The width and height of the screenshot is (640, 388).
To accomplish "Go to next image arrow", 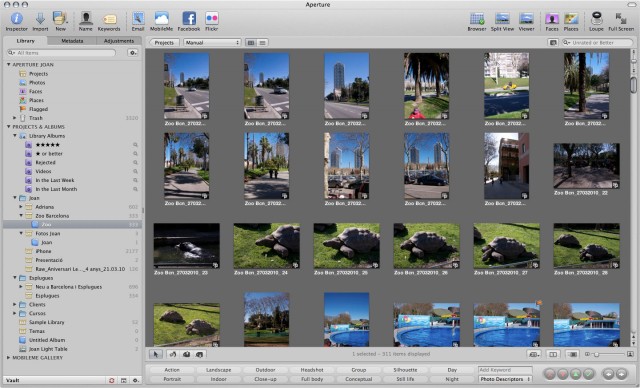I will [x=621, y=374].
